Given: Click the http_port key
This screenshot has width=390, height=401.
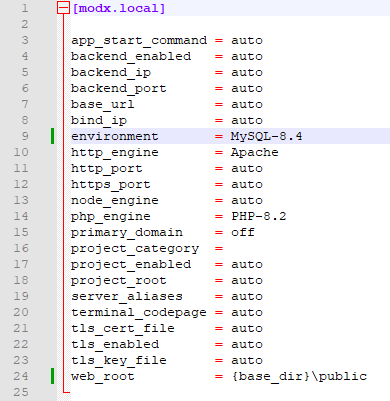Looking at the screenshot, I should click(x=107, y=169).
